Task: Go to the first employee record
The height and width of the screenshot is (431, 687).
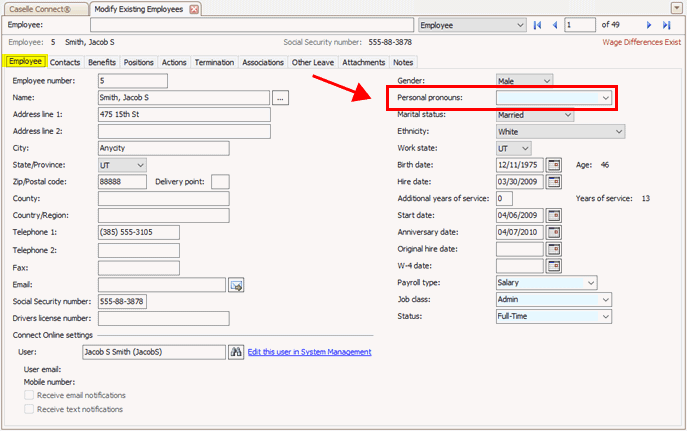Action: tap(538, 25)
